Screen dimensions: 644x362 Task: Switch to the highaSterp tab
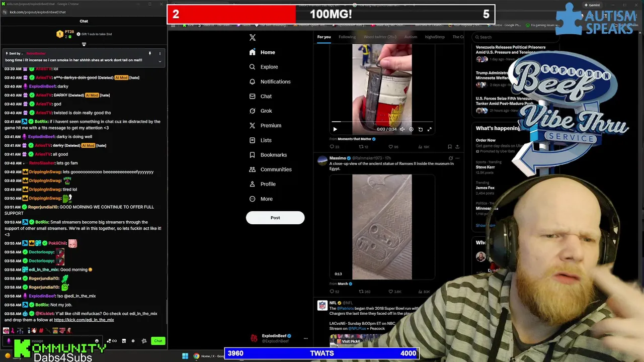point(435,37)
